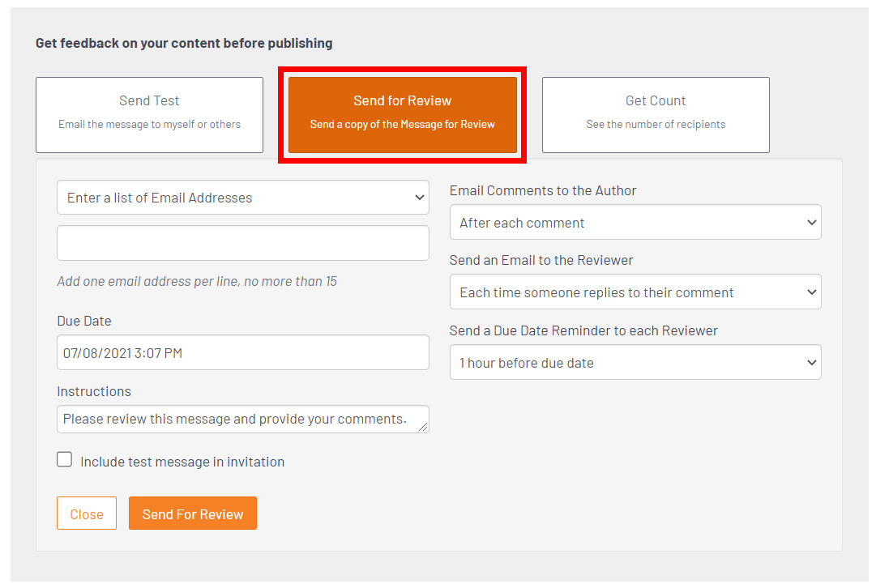This screenshot has height=588, width=876.
Task: Click the 'Email Comments to the Author' label
Action: [x=543, y=190]
